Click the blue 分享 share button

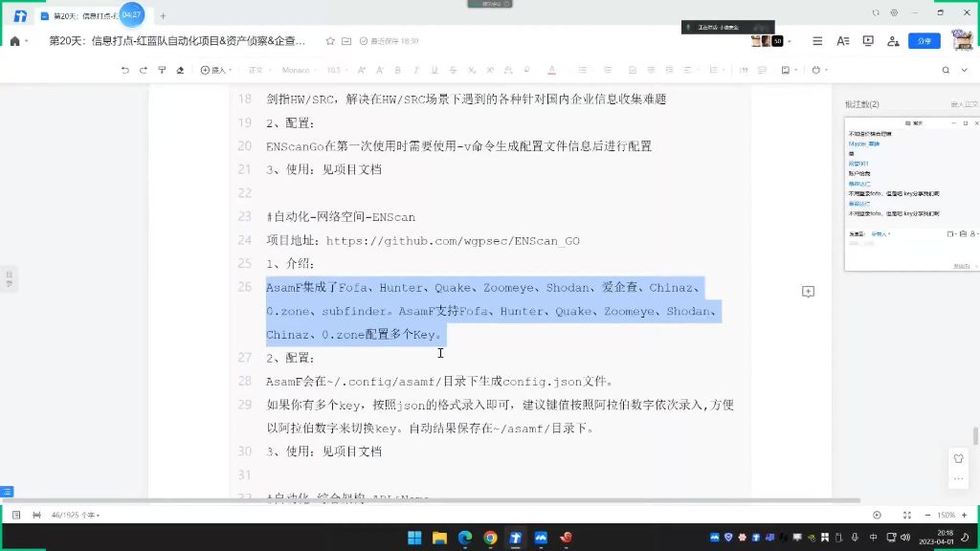(x=924, y=41)
